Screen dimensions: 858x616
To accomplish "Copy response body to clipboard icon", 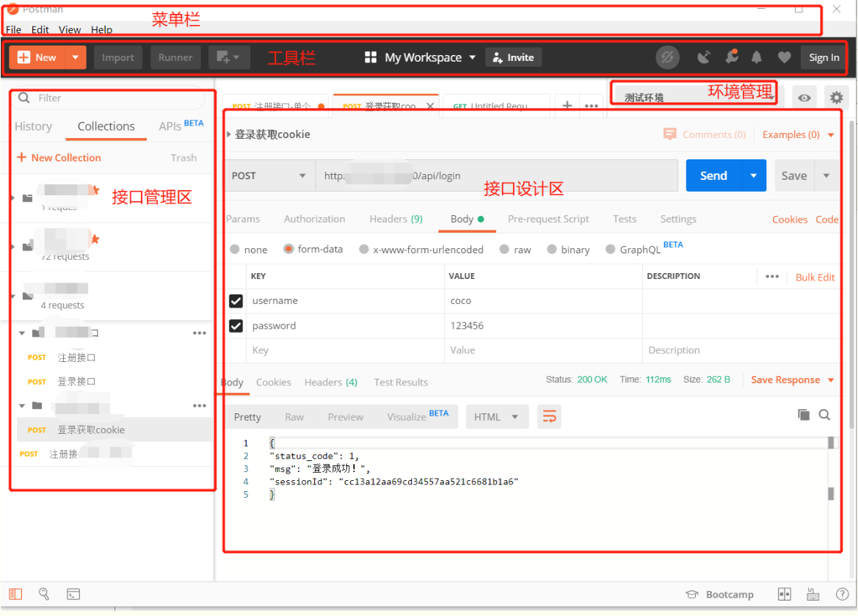I will [x=803, y=415].
